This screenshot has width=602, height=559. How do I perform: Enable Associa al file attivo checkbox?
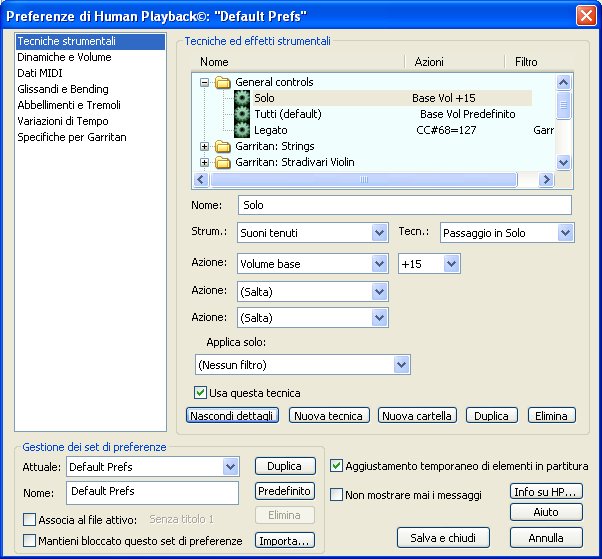click(x=29, y=519)
